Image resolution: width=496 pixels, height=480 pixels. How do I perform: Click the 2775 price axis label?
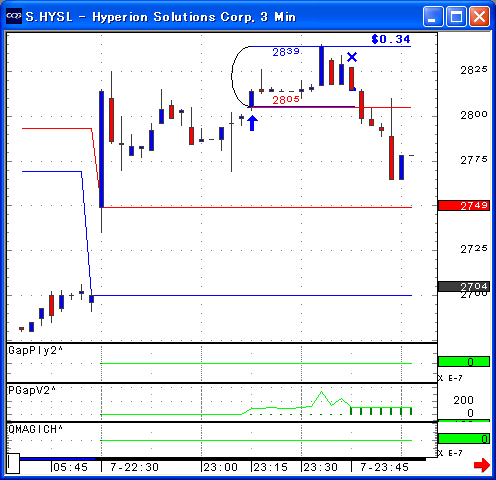click(x=474, y=160)
